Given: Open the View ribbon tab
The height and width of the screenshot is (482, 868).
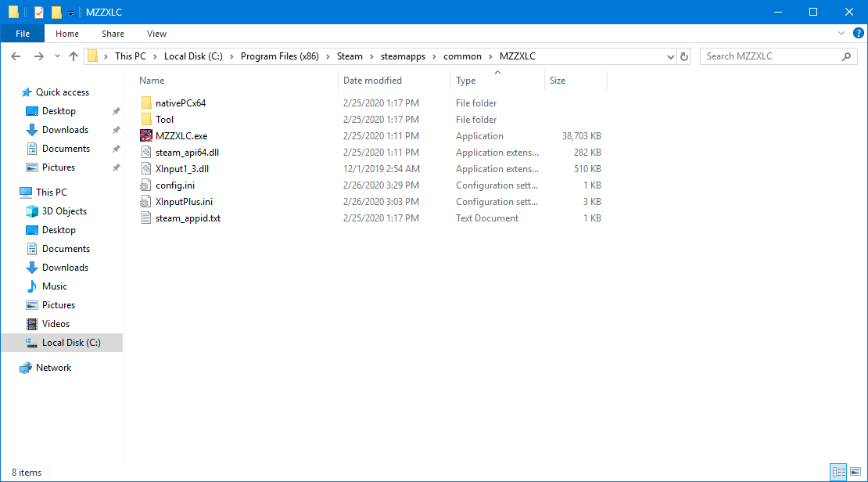Looking at the screenshot, I should (156, 34).
